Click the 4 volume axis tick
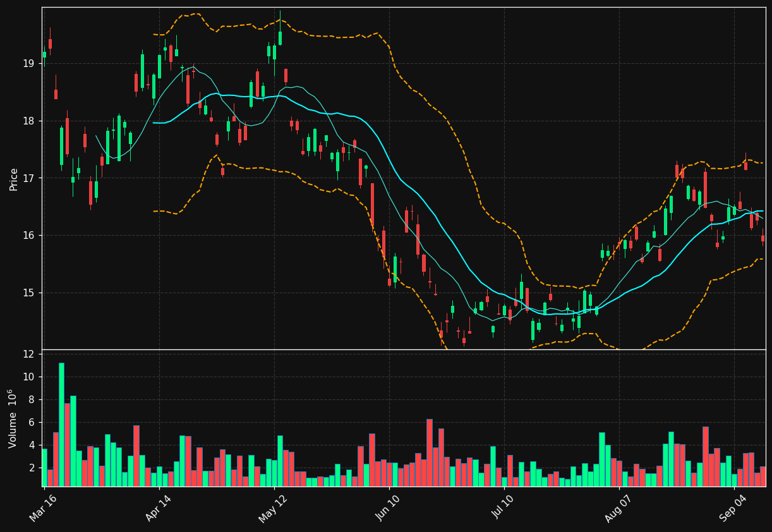 point(31,445)
